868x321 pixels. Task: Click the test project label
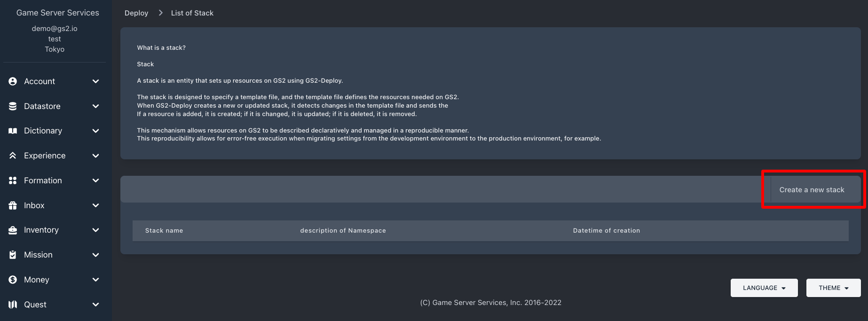(x=55, y=39)
